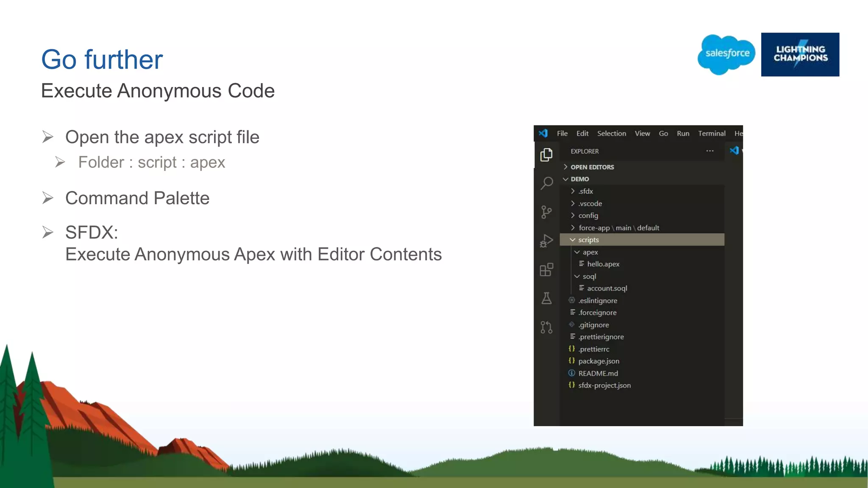Open the .eslintignore file
The image size is (868, 488).
coord(642,300)
